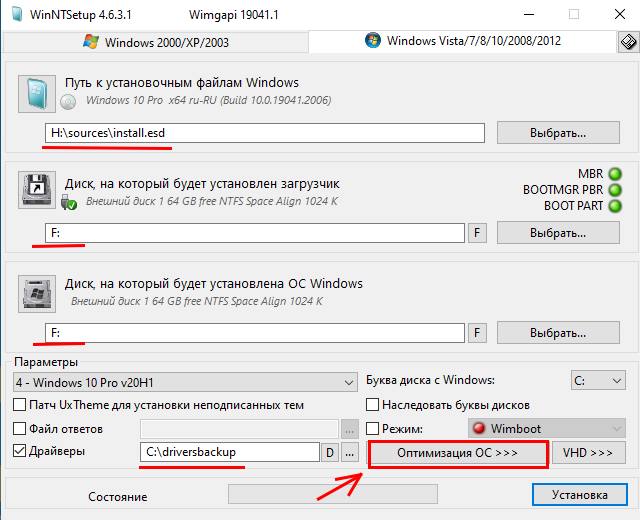Tick the Файл ответов checkbox
Screen dimensions: 640x520
(x=20, y=429)
